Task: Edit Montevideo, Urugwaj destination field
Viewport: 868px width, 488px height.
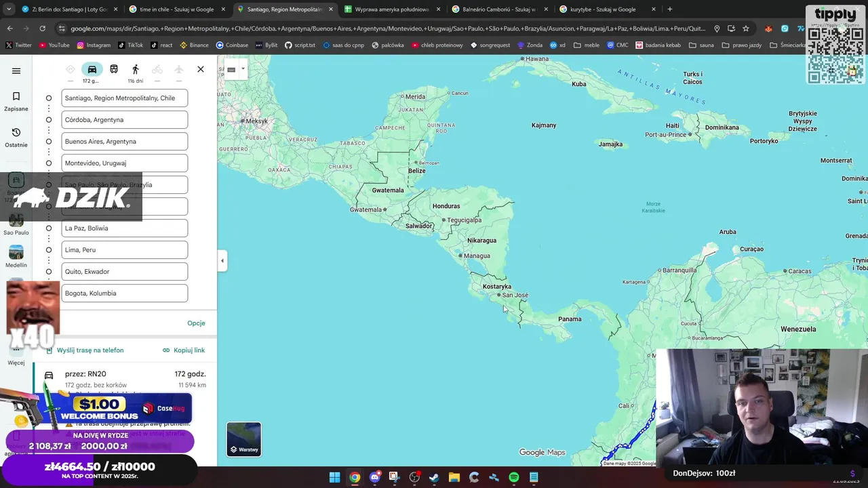Action: click(125, 163)
